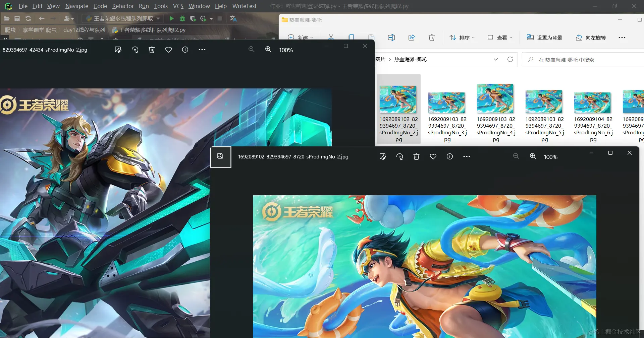Open the Refactor menu in PyCharm
644x338 pixels.
pos(123,6)
